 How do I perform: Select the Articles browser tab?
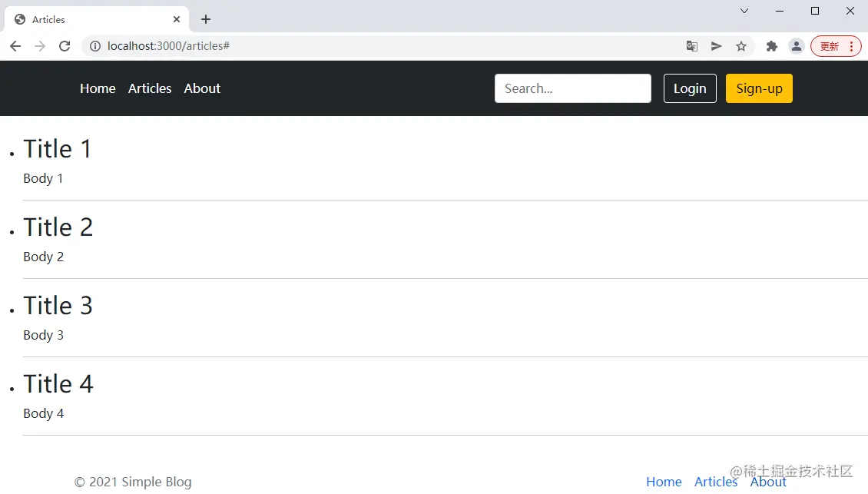[x=97, y=19]
